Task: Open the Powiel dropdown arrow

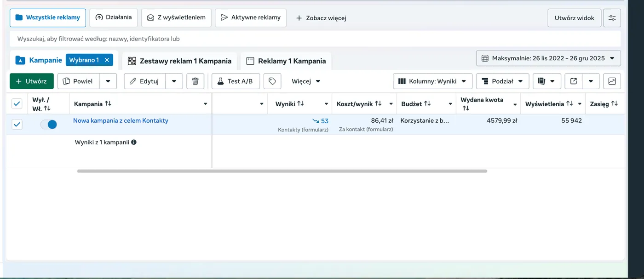Action: point(108,81)
